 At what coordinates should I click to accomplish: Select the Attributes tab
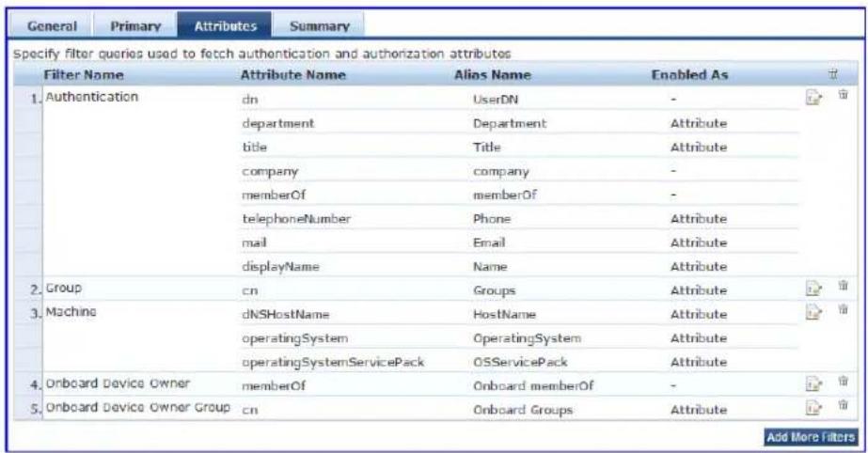click(x=226, y=26)
